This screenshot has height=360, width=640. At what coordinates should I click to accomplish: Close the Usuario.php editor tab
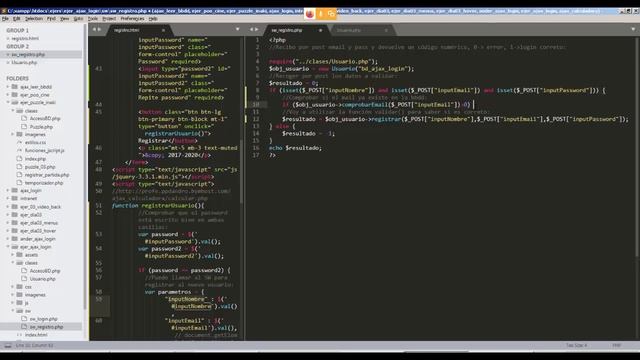pos(386,30)
